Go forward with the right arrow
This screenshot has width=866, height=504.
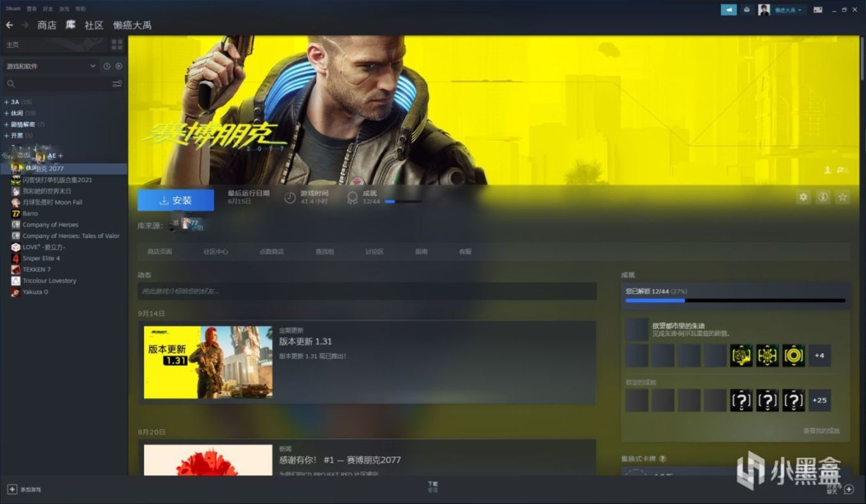[x=26, y=25]
